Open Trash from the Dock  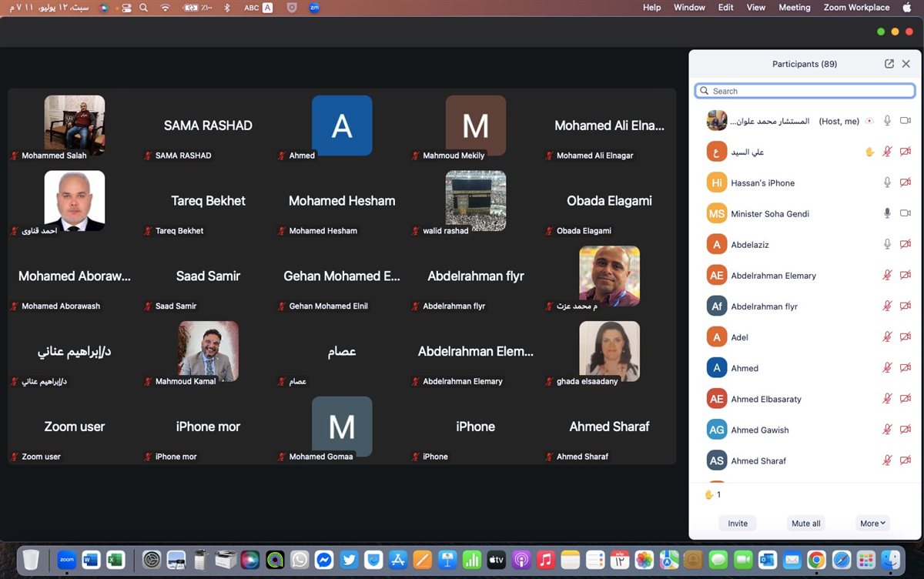(x=31, y=560)
